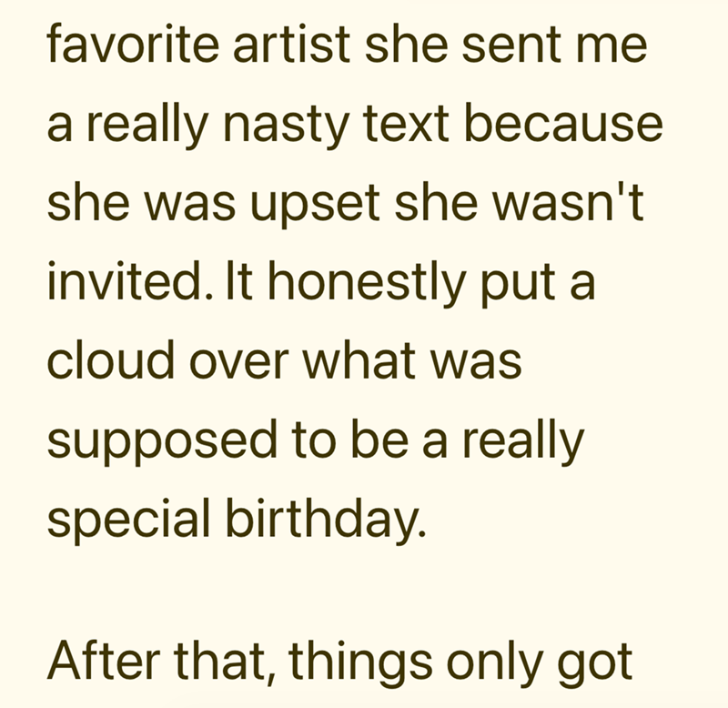Click the word "birthday." ending the paragraph

326,520
